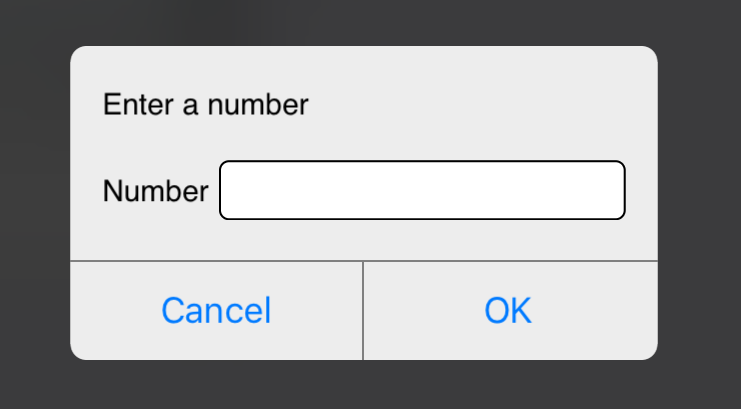Click inside the rounded Number field

pyautogui.click(x=422, y=190)
